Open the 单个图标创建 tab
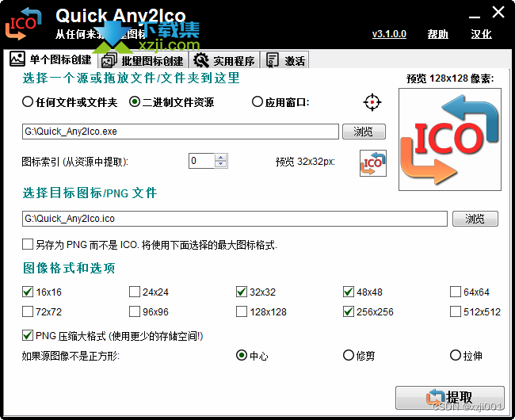This screenshot has width=515, height=420. (x=51, y=59)
